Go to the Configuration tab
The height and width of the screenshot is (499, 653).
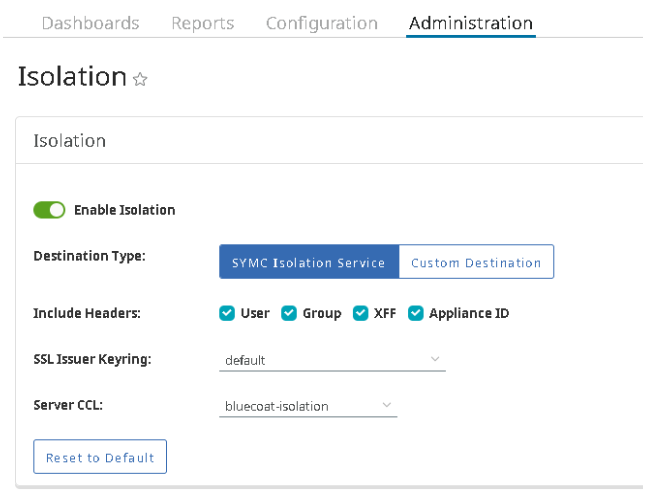[321, 23]
